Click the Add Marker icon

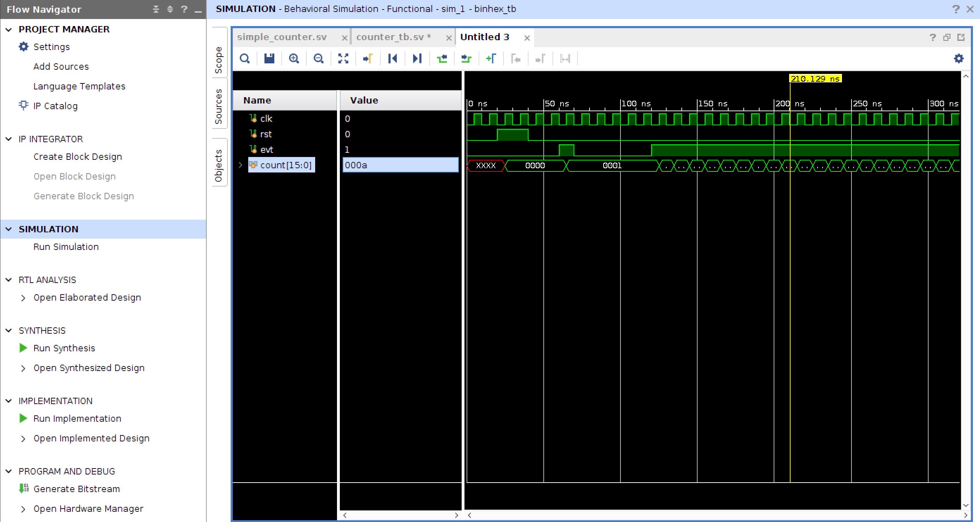point(491,58)
